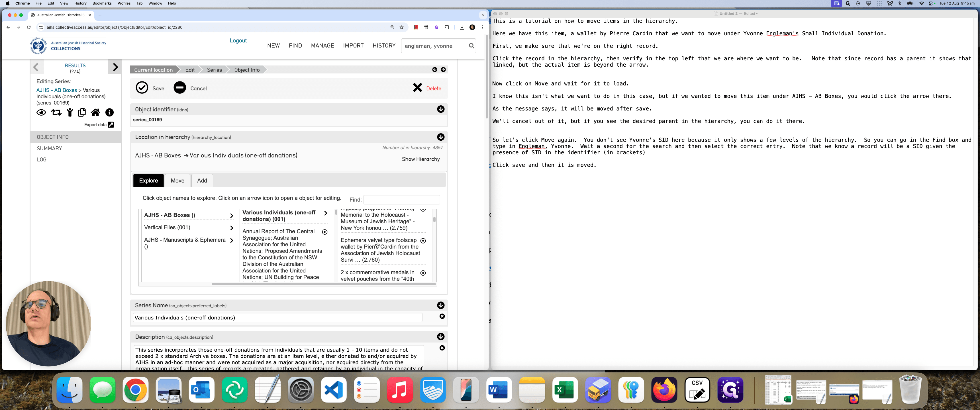This screenshot has height=410, width=980.
Task: Click the change-type arrows icon in sidebar
Action: 56,112
